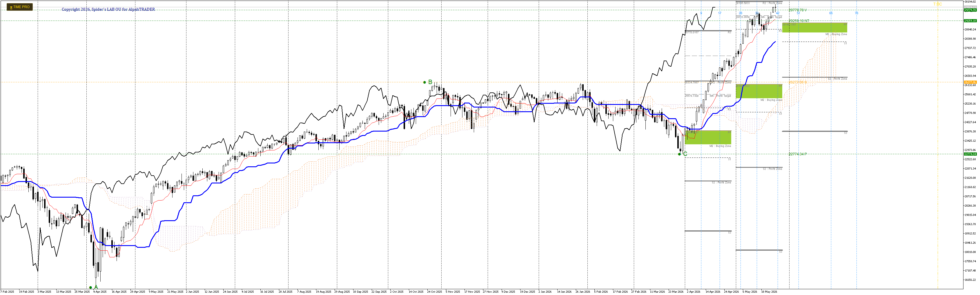The image size is (980, 295).
Task: Select the 28770.0167 R3 pivot label
Action: [x=708, y=32]
